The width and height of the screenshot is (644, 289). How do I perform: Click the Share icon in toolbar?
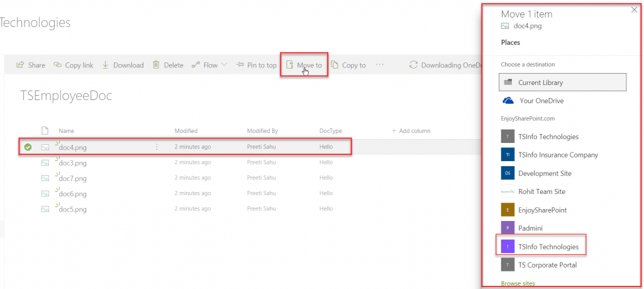(x=19, y=65)
